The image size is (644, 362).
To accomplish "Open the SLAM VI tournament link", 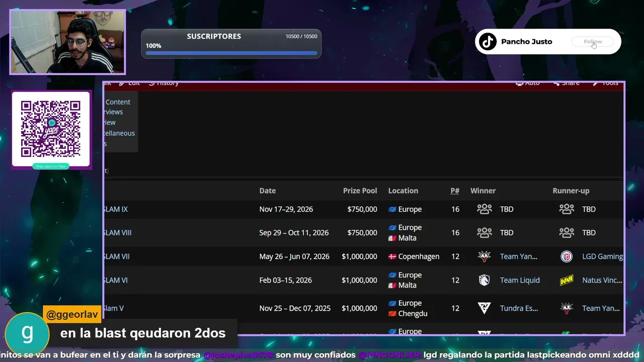I will point(116,280).
